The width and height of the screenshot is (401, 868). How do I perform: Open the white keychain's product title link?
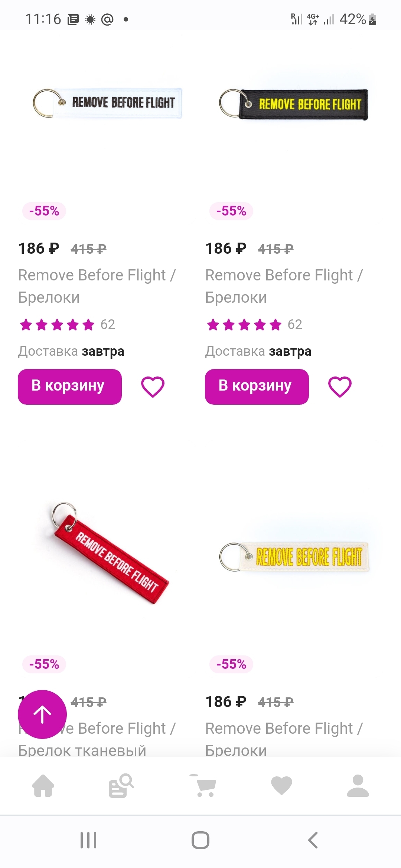[x=97, y=286]
